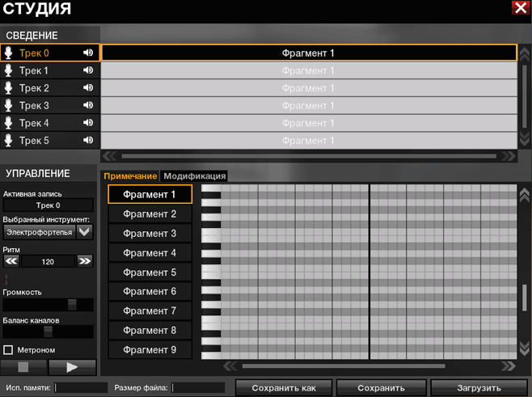Switch to the Модификация tab
The image size is (532, 397).
click(x=194, y=176)
